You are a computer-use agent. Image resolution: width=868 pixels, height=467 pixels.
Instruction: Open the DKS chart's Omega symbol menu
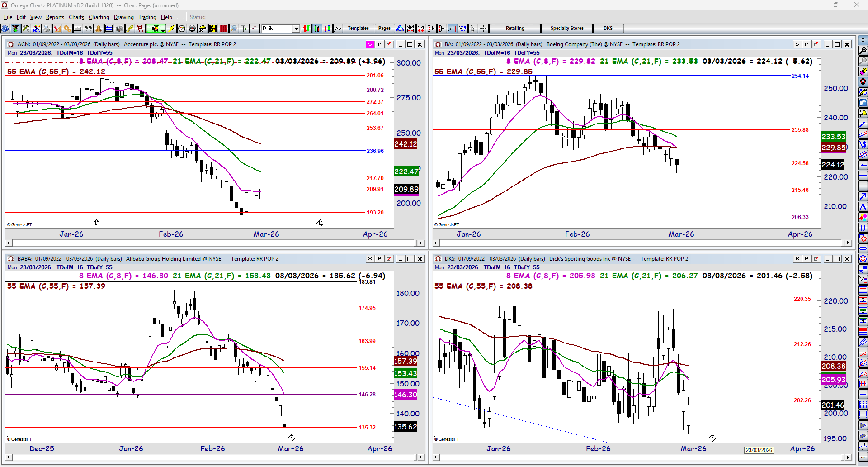[x=438, y=259]
